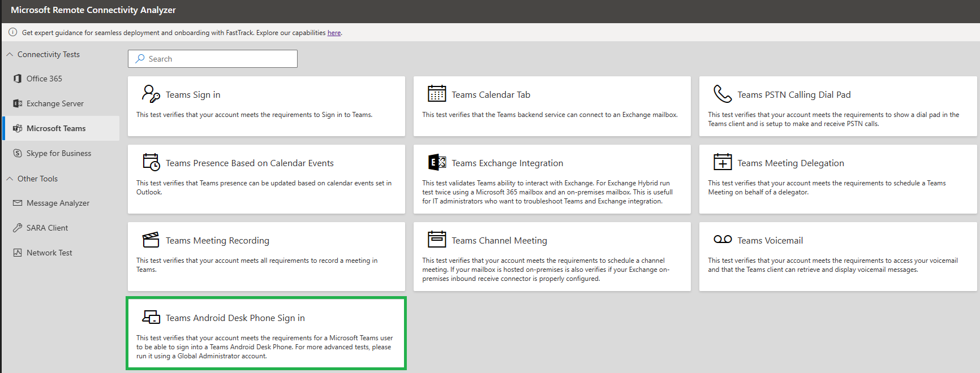The width and height of the screenshot is (980, 373).
Task: Click into the Search input field
Action: 213,59
